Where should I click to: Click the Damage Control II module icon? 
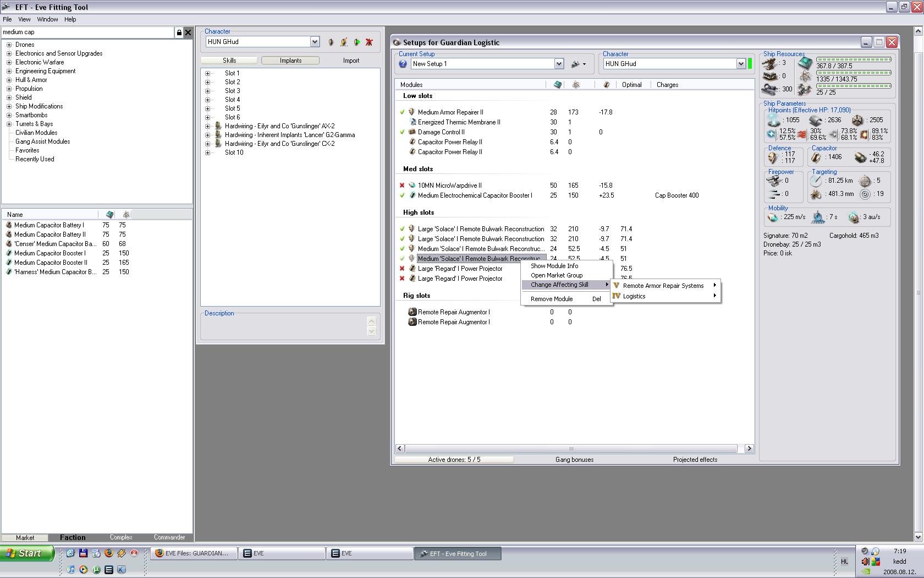[x=411, y=132]
